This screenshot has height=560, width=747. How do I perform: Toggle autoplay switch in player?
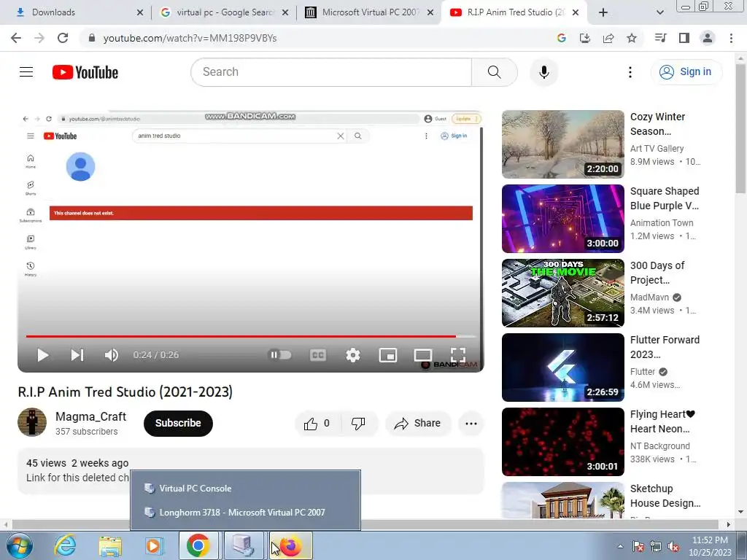point(280,355)
